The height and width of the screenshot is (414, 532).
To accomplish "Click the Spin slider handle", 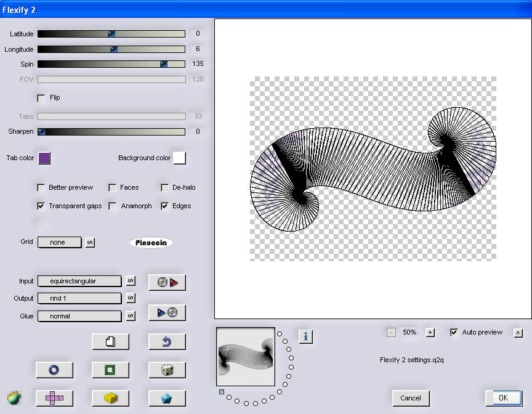I will (164, 64).
